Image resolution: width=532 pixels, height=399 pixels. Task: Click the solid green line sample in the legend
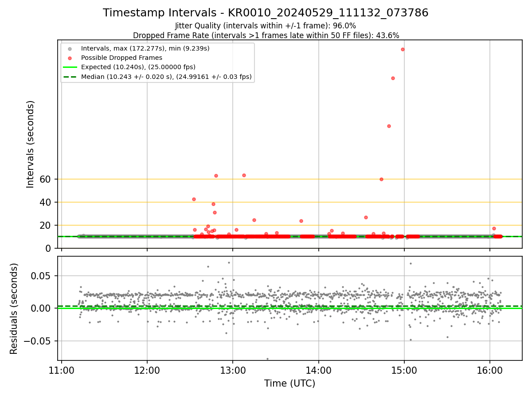coord(70,67)
